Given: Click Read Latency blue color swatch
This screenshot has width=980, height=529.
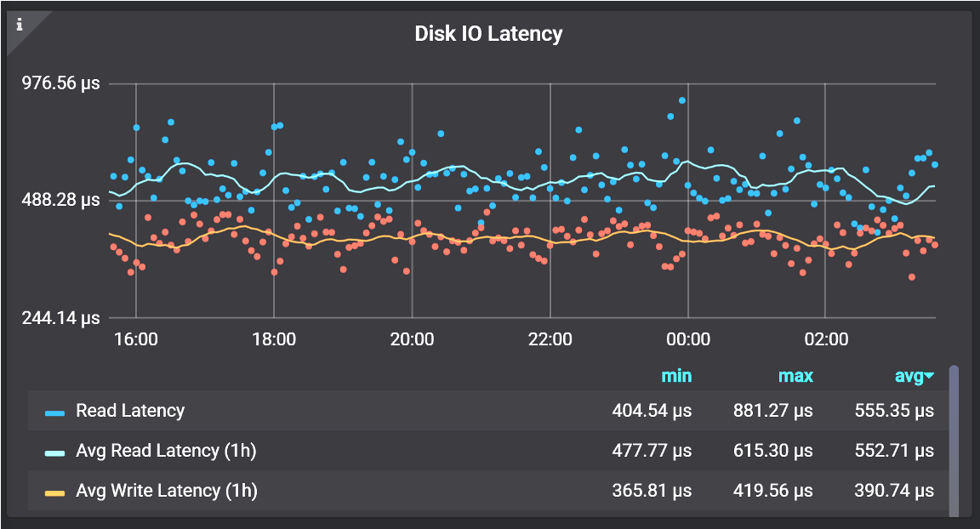Looking at the screenshot, I should point(55,412).
